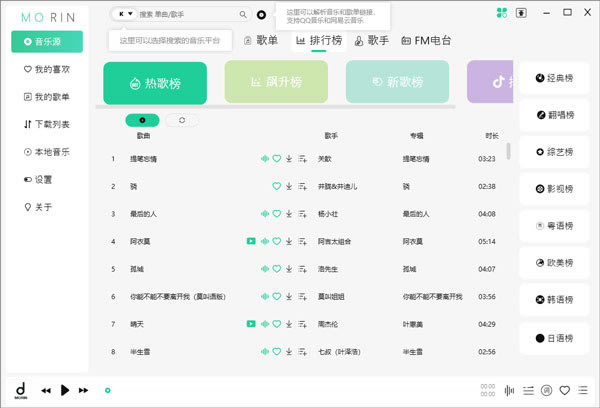Select the 粤语榜 chart on the right
Viewport: 600px width, 408px height.
click(x=555, y=226)
